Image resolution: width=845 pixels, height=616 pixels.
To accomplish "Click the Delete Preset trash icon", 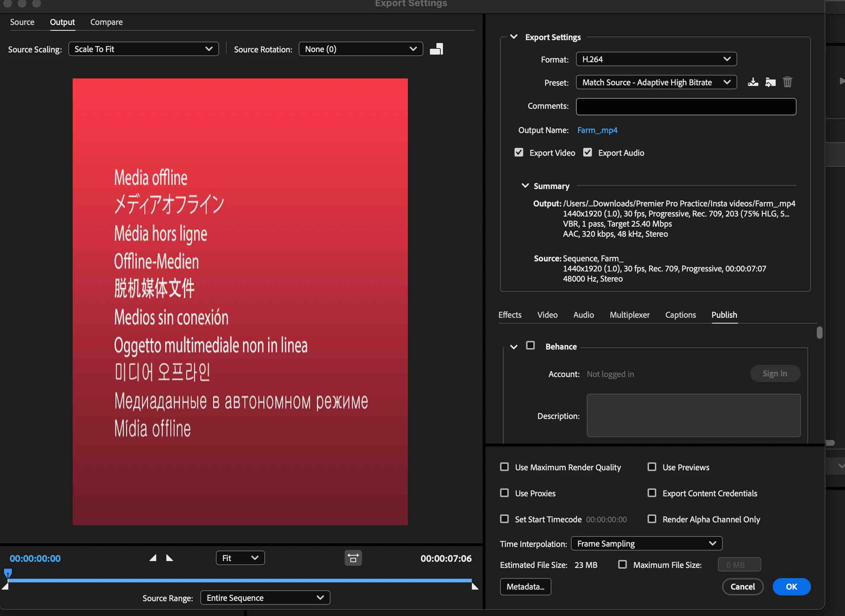I will pos(787,82).
